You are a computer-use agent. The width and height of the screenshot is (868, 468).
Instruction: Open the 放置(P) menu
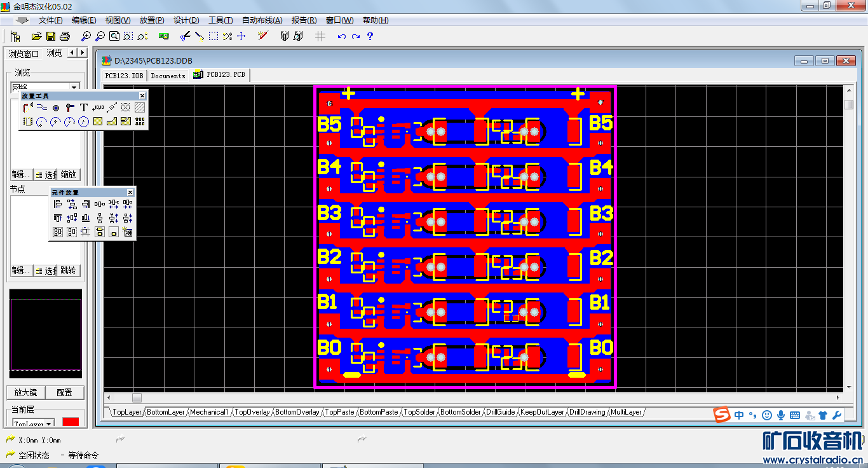click(x=152, y=20)
